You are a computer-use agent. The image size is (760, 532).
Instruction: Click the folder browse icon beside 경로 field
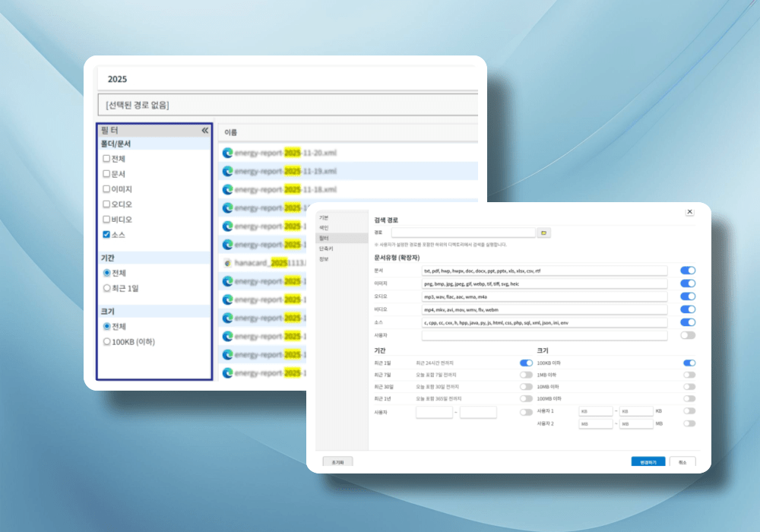click(x=543, y=233)
